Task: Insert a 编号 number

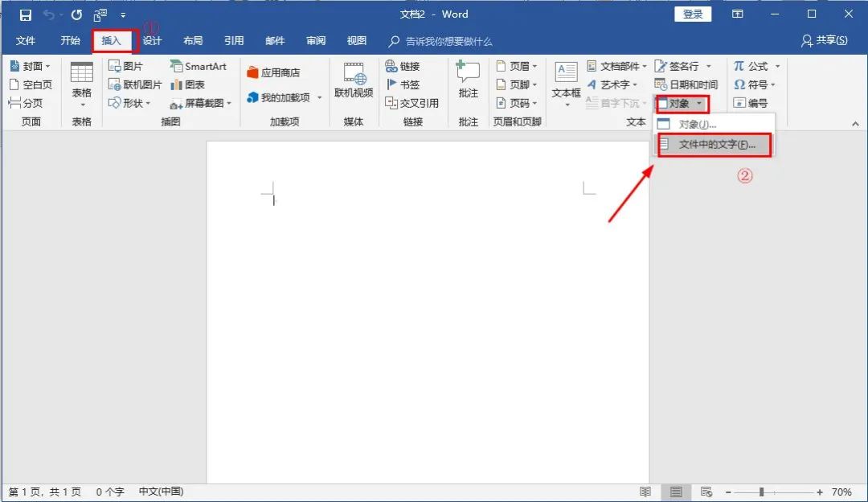Action: [751, 103]
